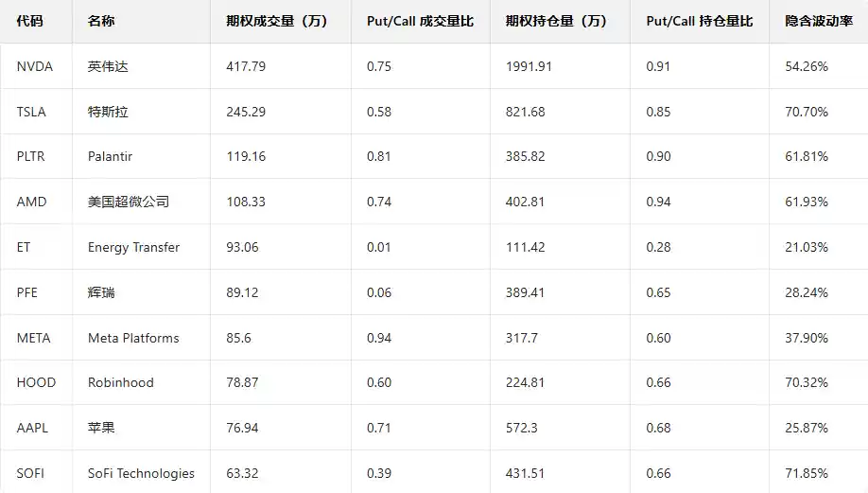This screenshot has width=868, height=493.
Task: Select the Put/Call 成交量比 column header
Action: coord(420,21)
